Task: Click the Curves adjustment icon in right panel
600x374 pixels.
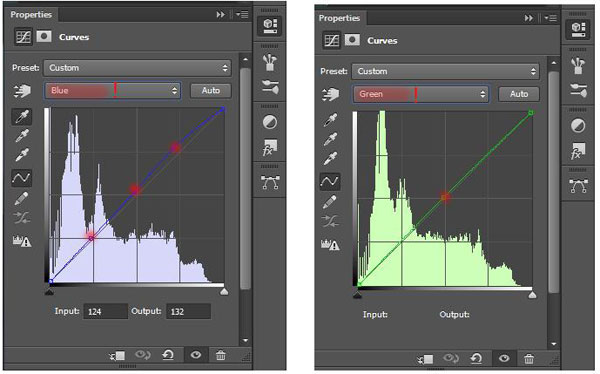Action: click(x=331, y=40)
